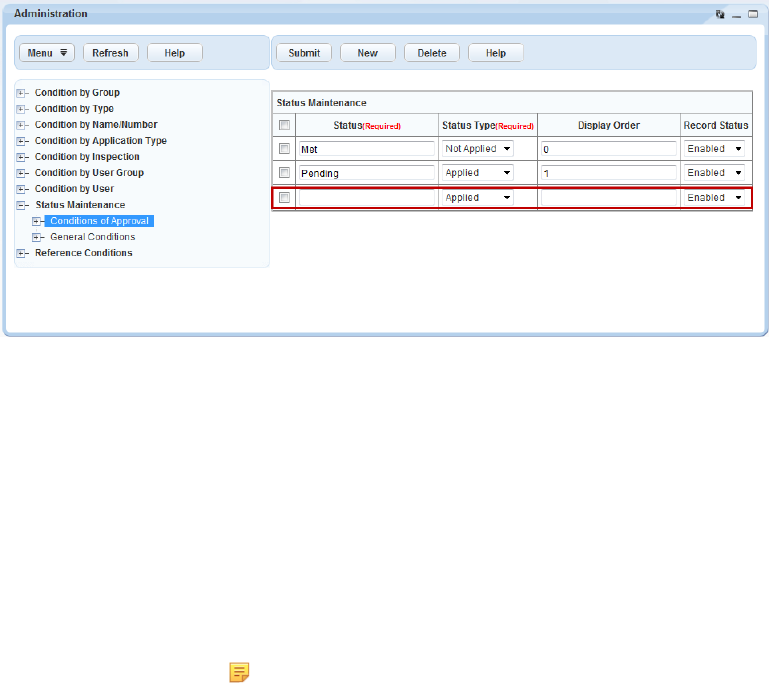Minimize the Administration window
The height and width of the screenshot is (685, 769).
click(x=736, y=16)
